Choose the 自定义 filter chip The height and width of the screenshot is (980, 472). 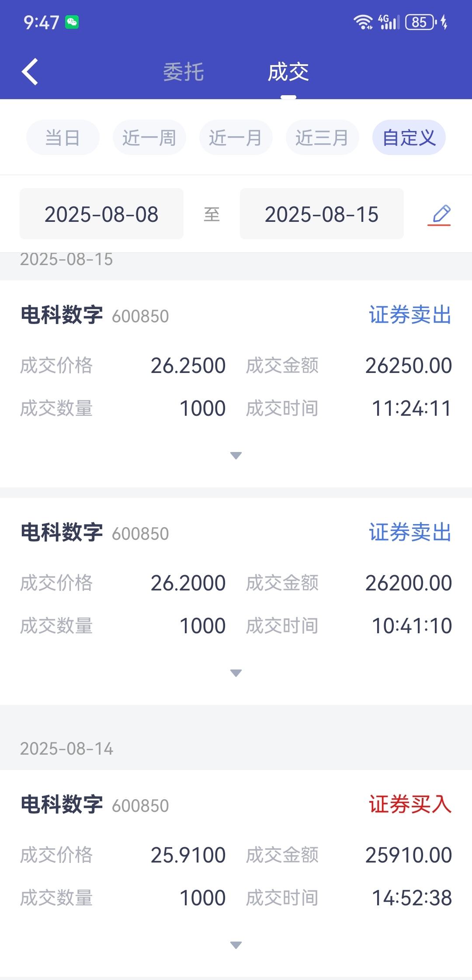(409, 138)
